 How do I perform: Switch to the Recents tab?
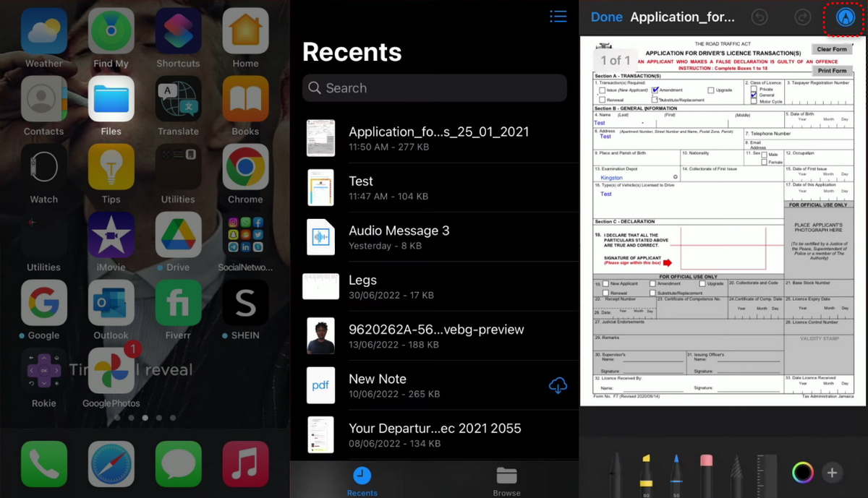pyautogui.click(x=362, y=479)
